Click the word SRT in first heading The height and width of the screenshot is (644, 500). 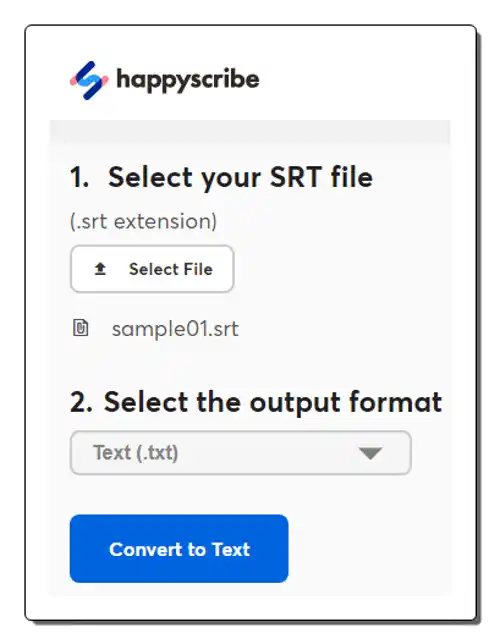coord(295,177)
